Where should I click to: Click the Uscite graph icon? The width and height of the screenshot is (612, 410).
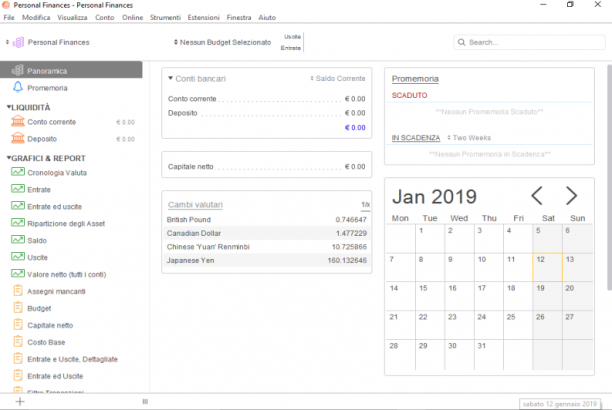18,257
